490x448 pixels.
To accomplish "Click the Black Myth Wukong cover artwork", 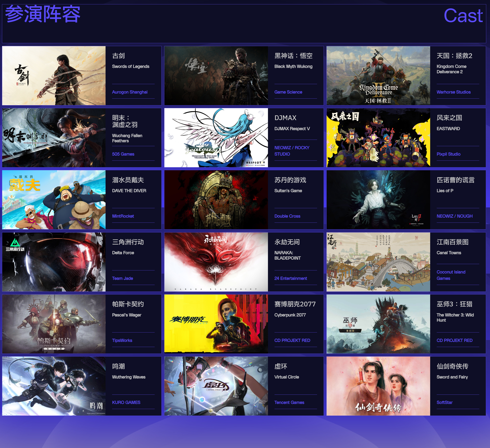I will point(216,76).
